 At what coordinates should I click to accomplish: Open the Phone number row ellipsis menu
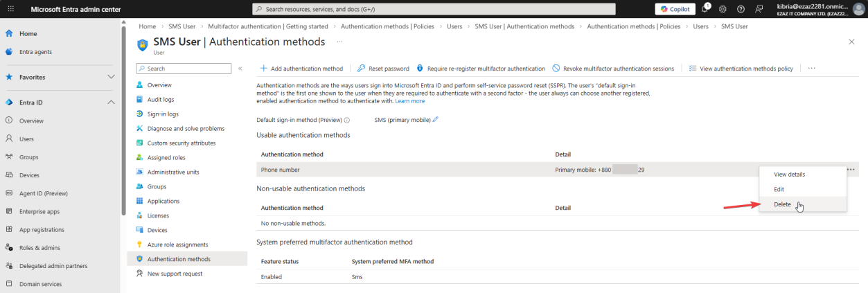click(x=850, y=169)
